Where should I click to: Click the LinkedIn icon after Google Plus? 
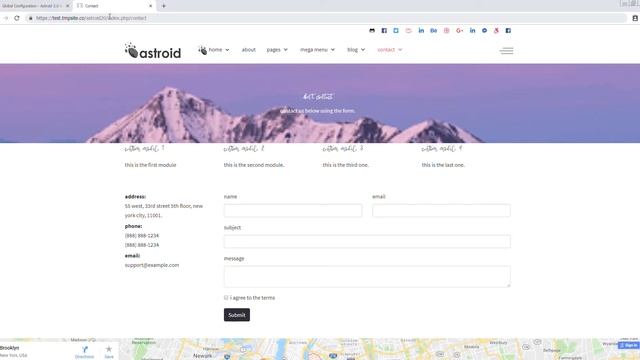point(472,31)
